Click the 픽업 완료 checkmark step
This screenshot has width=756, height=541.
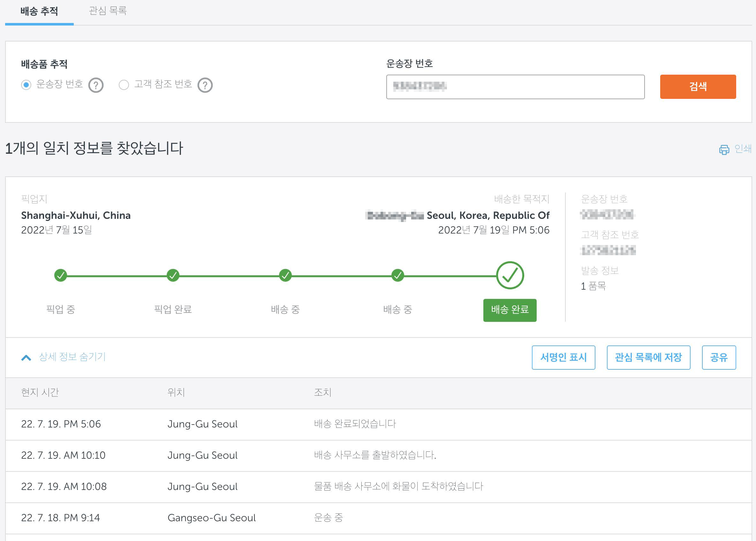point(173,276)
